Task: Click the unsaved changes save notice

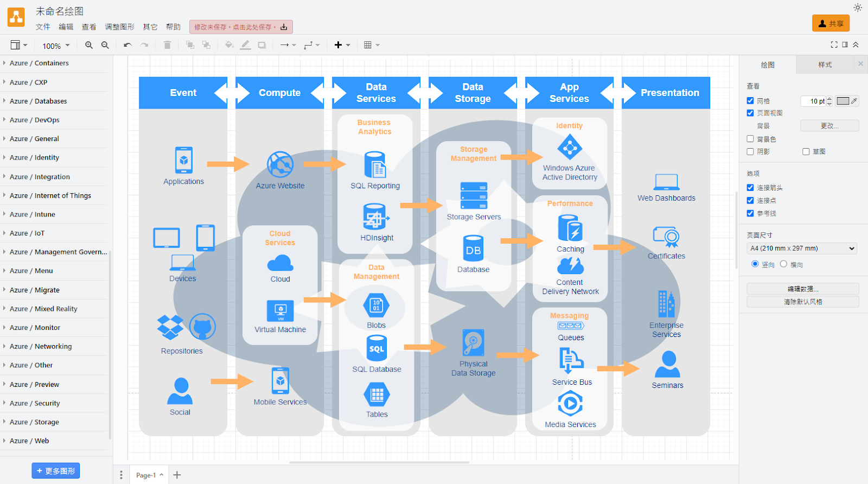Action: click(x=241, y=27)
